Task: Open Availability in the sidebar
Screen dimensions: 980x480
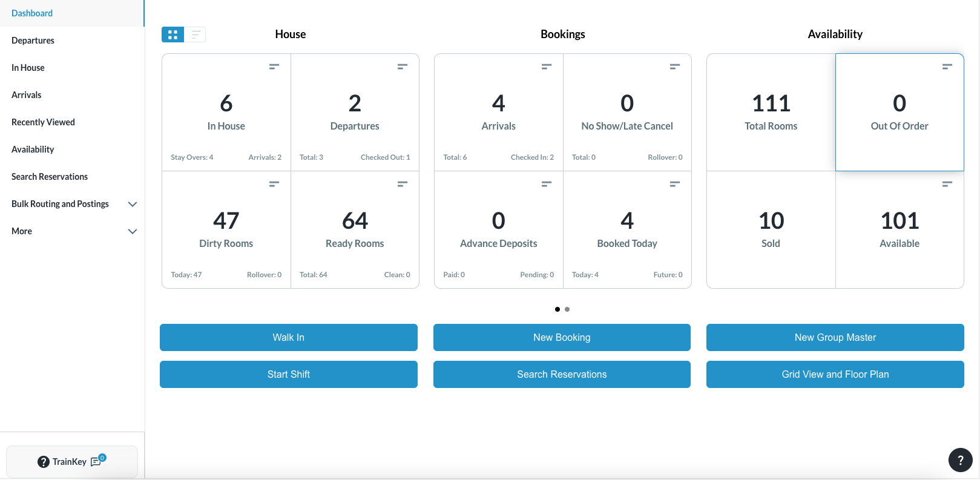Action: 33,150
